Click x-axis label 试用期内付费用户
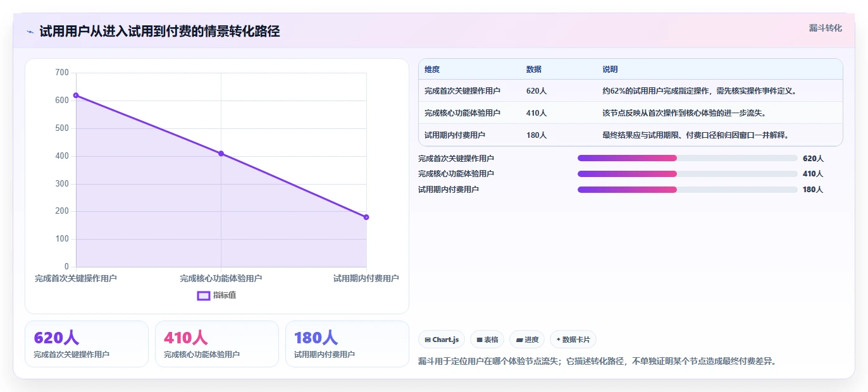The image size is (868, 392). pos(366,278)
